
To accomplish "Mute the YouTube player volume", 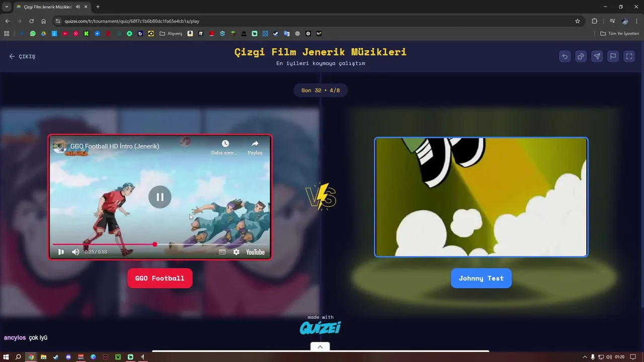I will 75,252.
